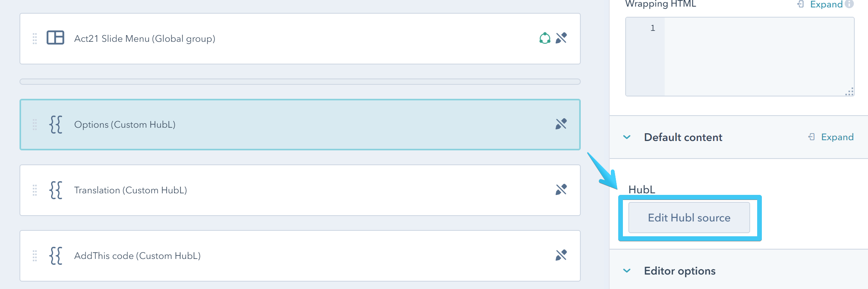
Task: Toggle the crossed-pencil editing icon on Options module
Action: click(x=561, y=125)
